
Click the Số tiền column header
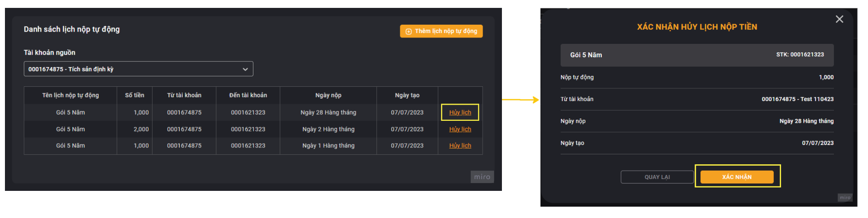click(134, 95)
